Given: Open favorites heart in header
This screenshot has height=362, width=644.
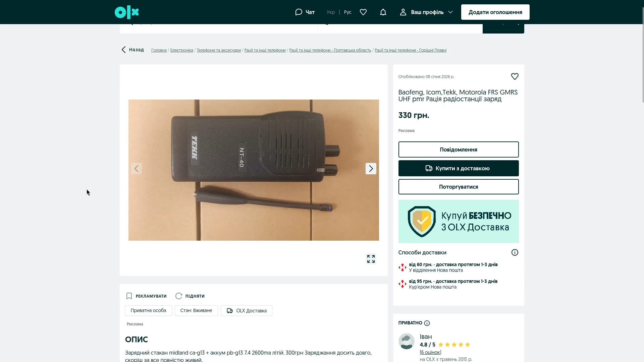Looking at the screenshot, I should pos(363,12).
